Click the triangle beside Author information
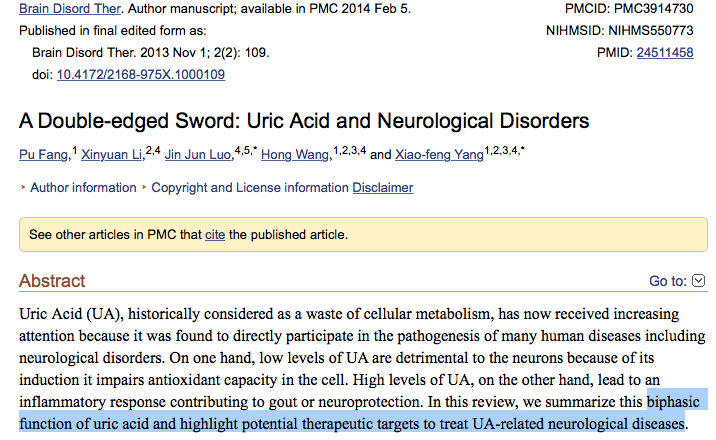 point(24,188)
